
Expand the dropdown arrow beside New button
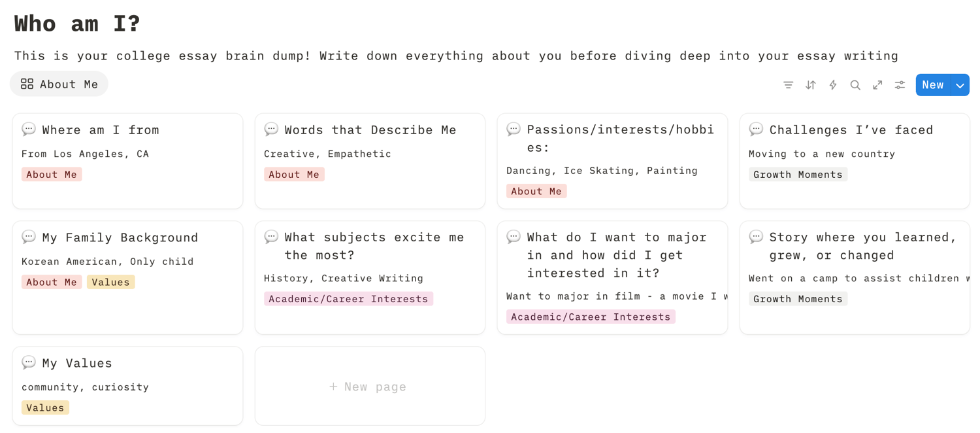[960, 85]
